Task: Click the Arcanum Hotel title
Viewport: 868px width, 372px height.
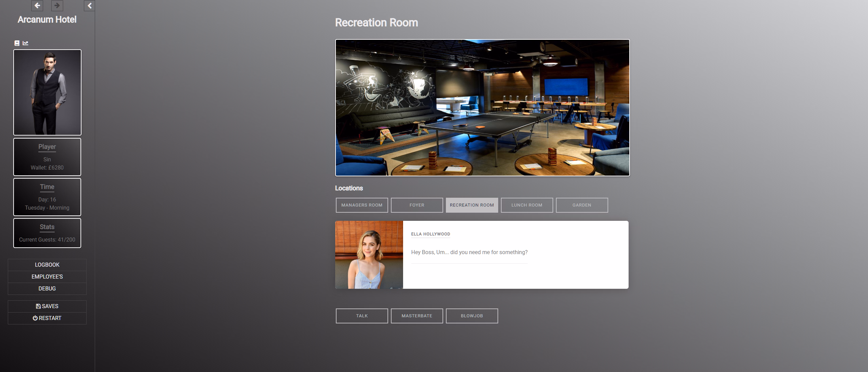Action: 47,20
